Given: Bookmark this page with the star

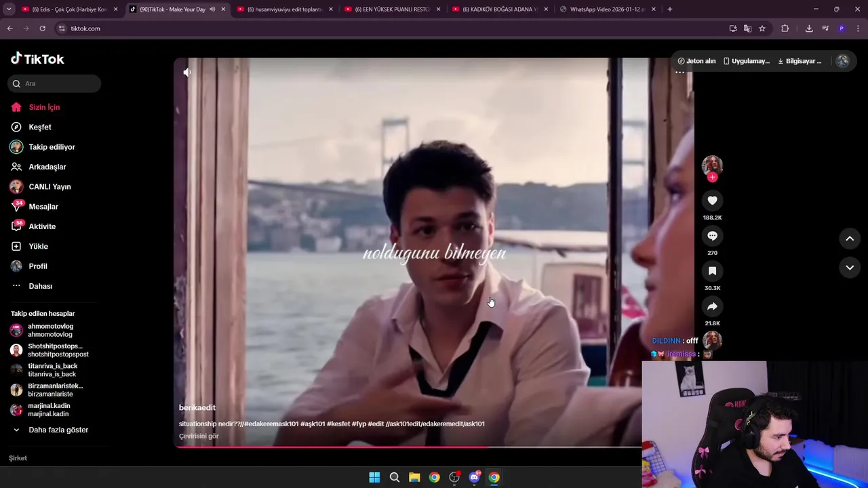Looking at the screenshot, I should point(762,28).
